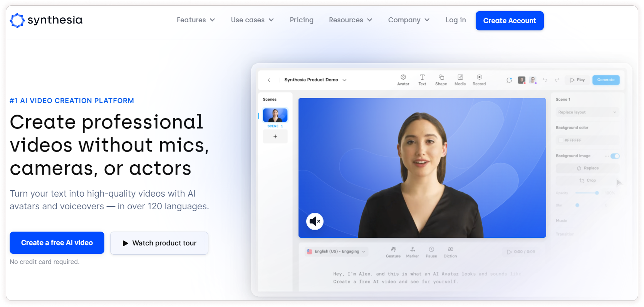The image size is (644, 307).
Task: Click the Synthesia logo icon
Action: click(17, 20)
